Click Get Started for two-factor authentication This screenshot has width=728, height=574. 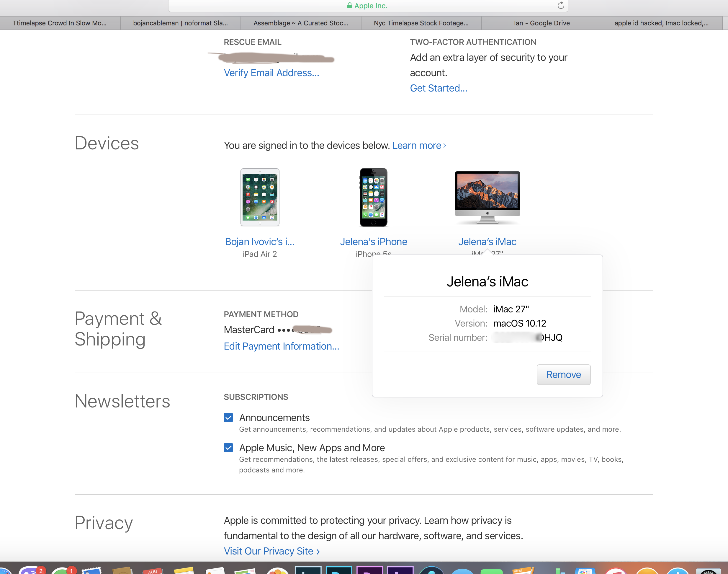[x=438, y=88]
